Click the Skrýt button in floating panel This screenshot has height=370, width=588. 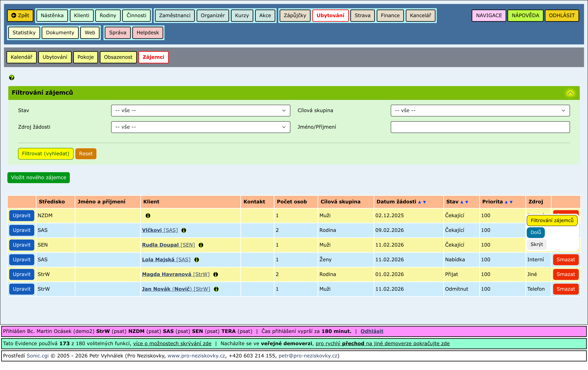pos(537,244)
